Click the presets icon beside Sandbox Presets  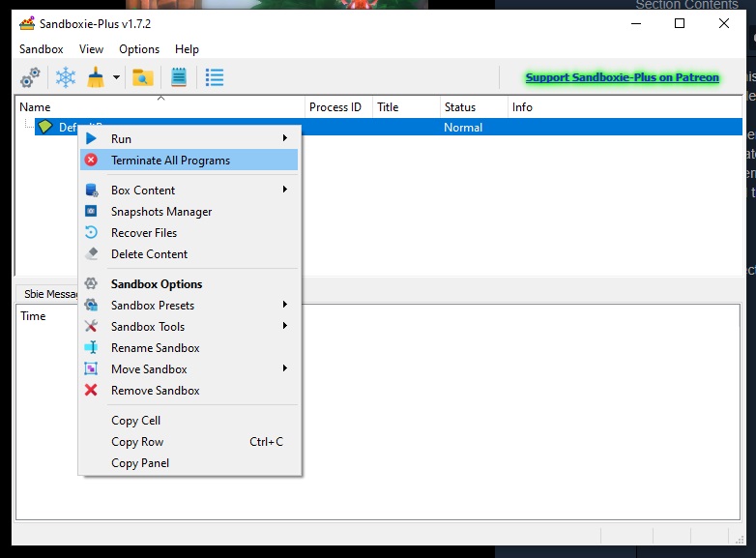pos(91,305)
